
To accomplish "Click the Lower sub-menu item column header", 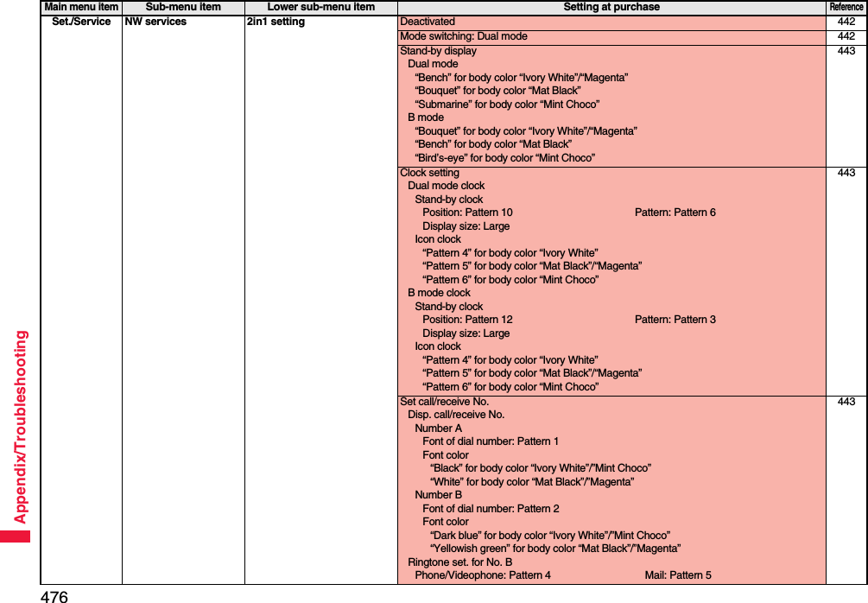I will click(x=320, y=7).
